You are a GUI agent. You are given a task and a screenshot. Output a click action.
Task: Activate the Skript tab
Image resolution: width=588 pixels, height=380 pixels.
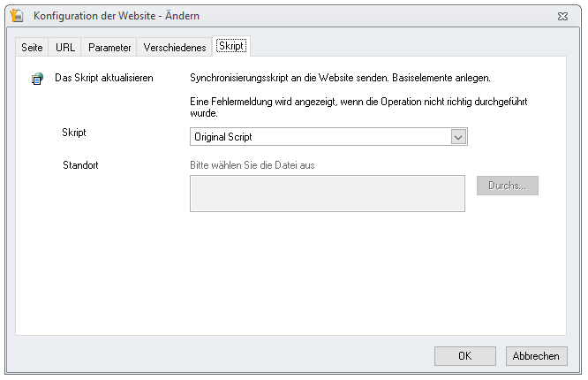pyautogui.click(x=231, y=46)
